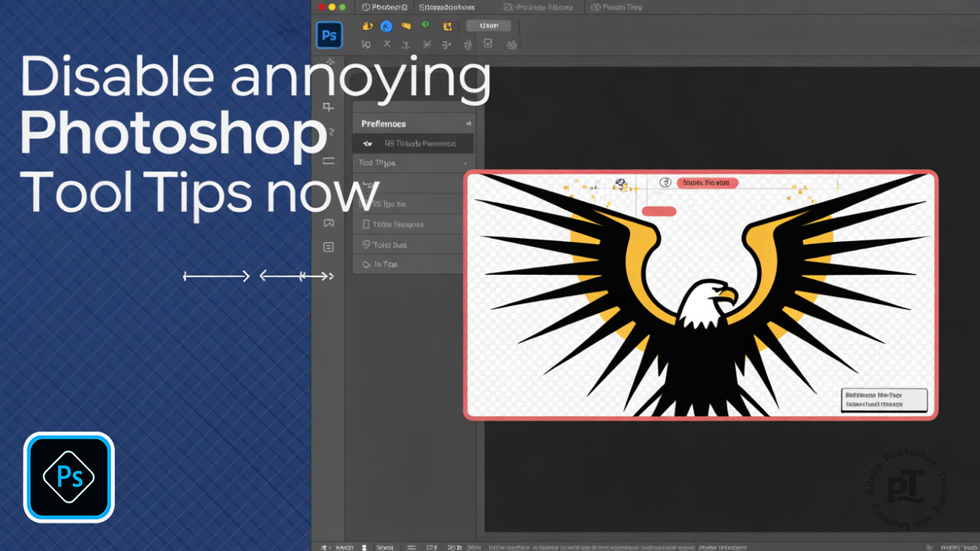Click the gray tooltip box on canvas
This screenshot has width=980, height=551.
click(x=884, y=399)
